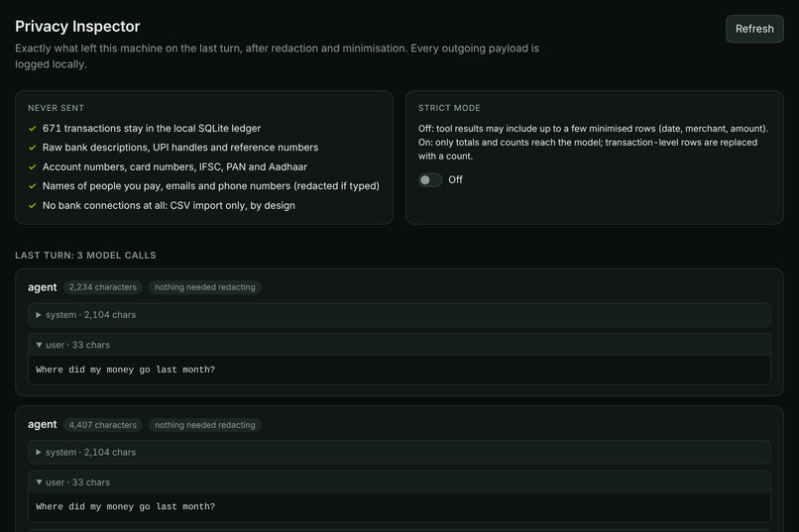Click checkmark beside Raw bank descriptions row
This screenshot has height=532, width=799.
tap(33, 148)
